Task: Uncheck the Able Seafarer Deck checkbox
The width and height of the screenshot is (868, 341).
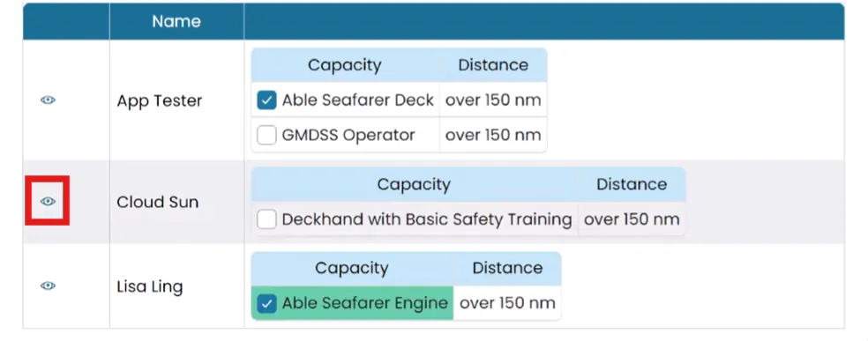Action: point(266,100)
